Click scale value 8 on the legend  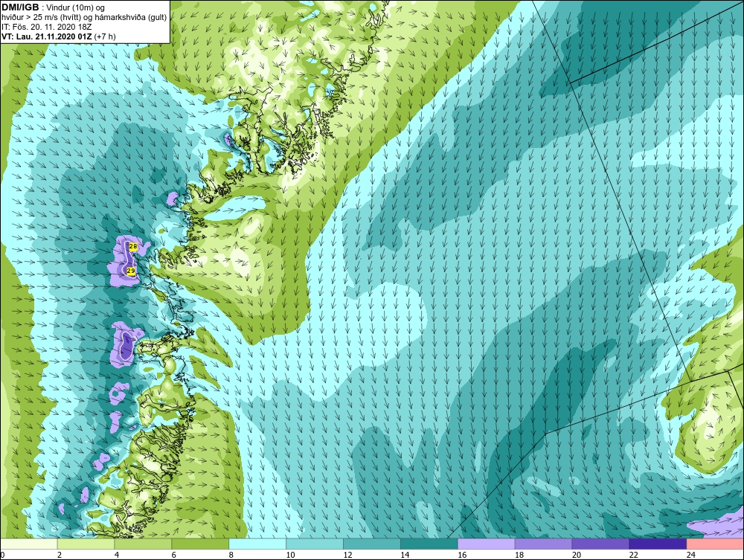click(231, 555)
